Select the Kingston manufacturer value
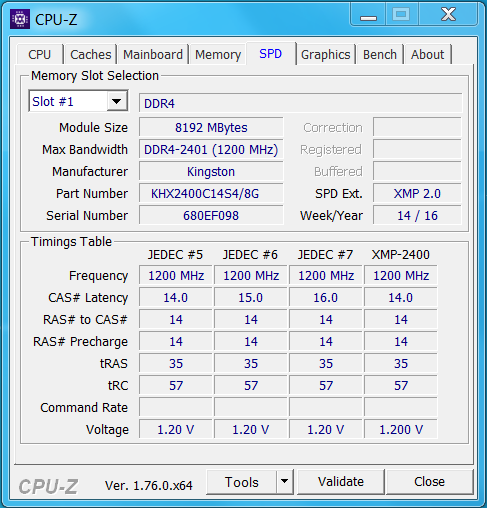This screenshot has width=487, height=508. (211, 172)
